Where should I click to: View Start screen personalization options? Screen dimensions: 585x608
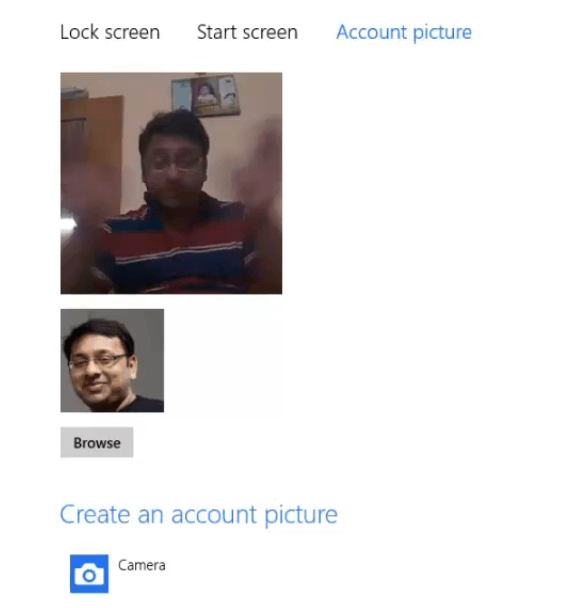coord(247,32)
